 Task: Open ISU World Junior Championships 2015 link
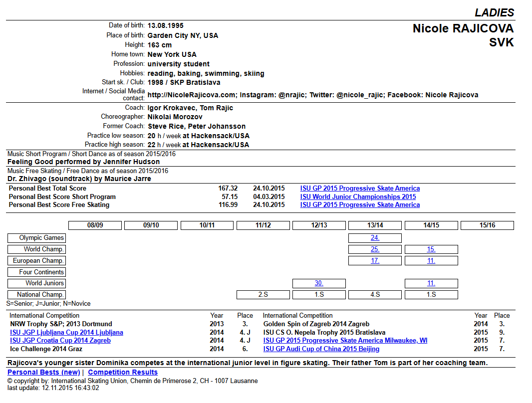pos(358,197)
